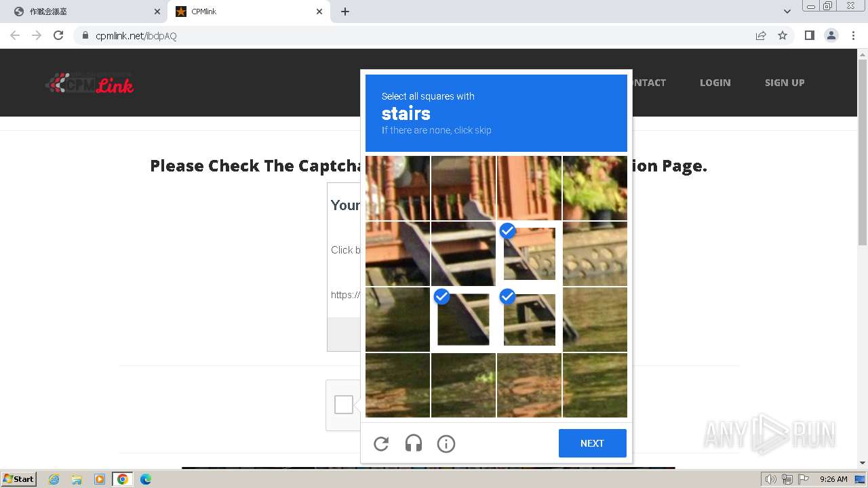
Task: Close the first browser tab
Action: click(157, 12)
